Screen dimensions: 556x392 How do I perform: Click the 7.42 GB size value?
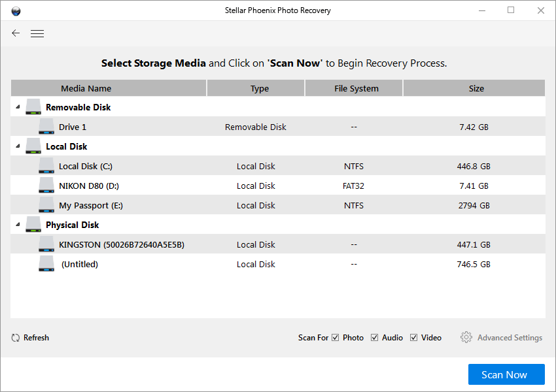[474, 127]
